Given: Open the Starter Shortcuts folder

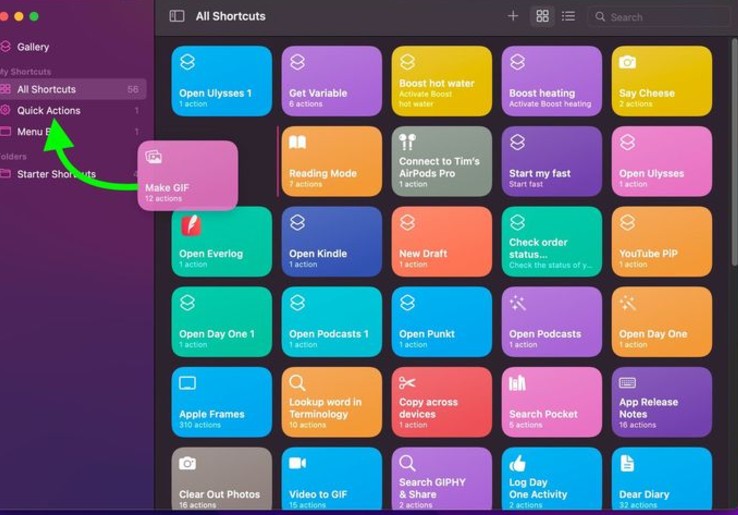Looking at the screenshot, I should point(71,174).
